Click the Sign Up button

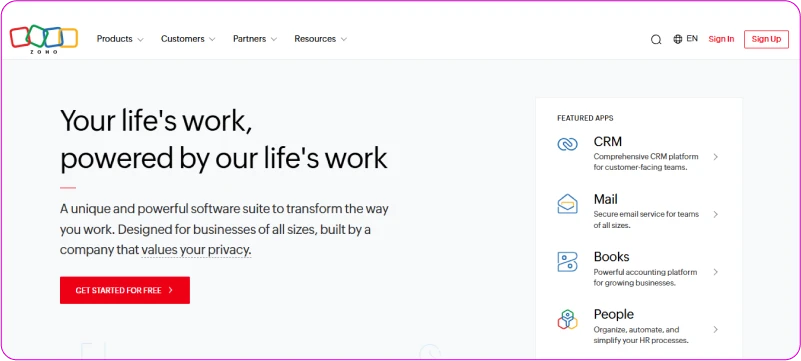click(766, 39)
